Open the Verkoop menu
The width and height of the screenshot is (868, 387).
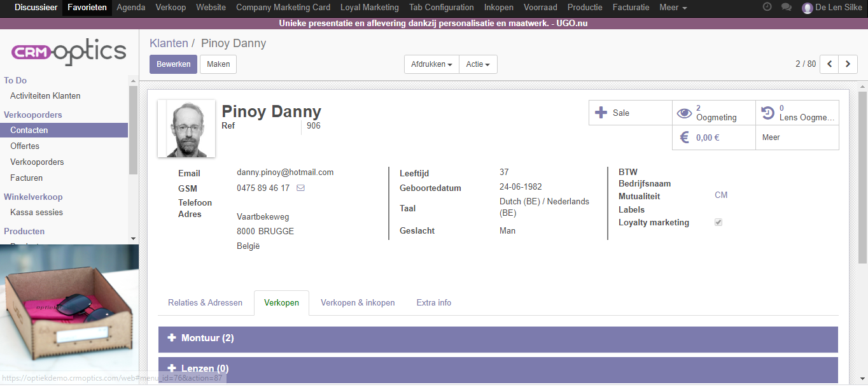[x=171, y=8]
